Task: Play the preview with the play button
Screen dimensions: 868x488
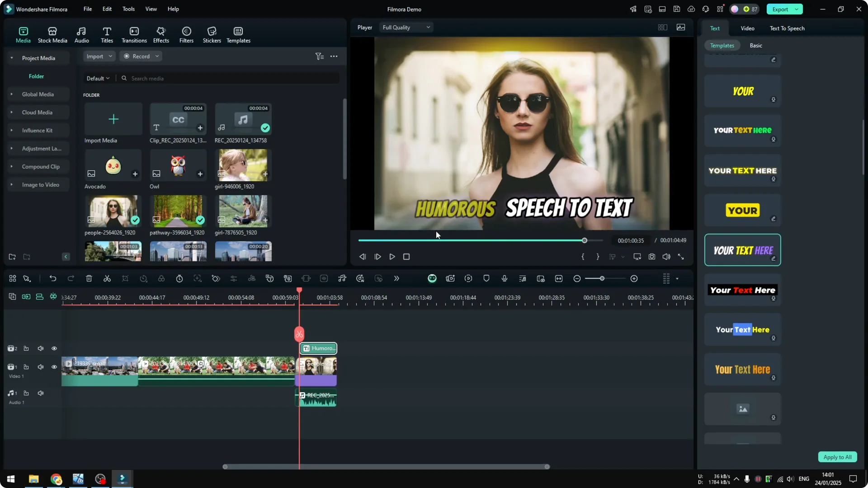Action: tap(392, 257)
